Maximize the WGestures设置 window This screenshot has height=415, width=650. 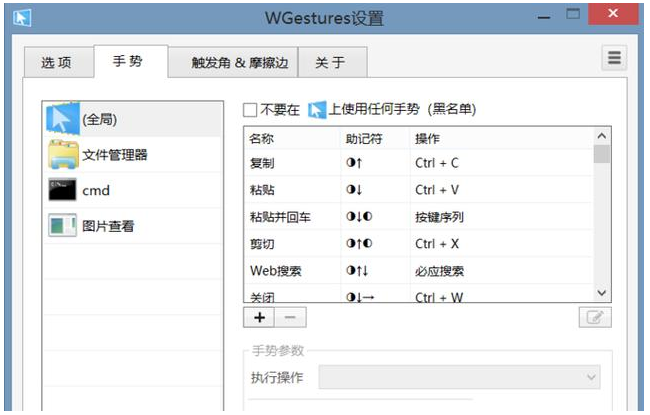tap(573, 14)
